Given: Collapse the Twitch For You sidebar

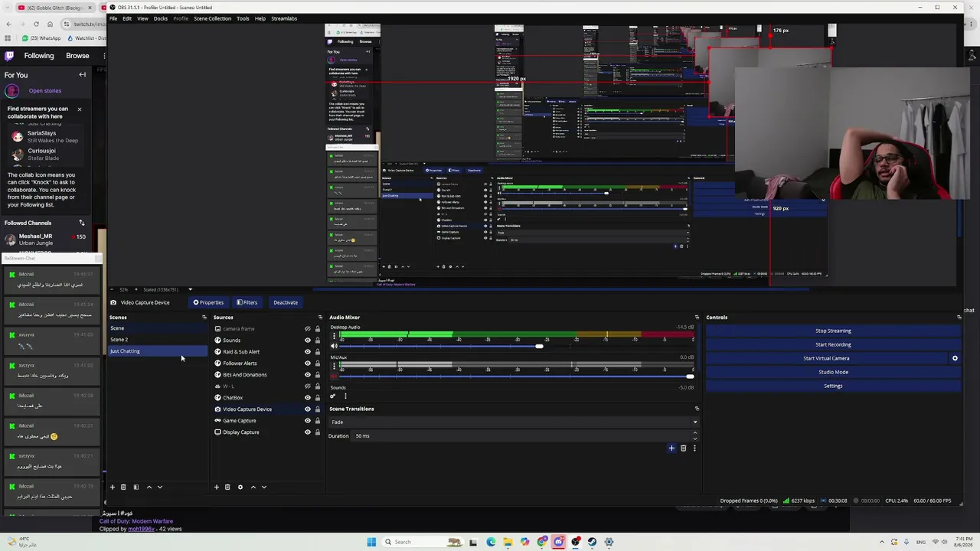Looking at the screenshot, I should [x=82, y=75].
